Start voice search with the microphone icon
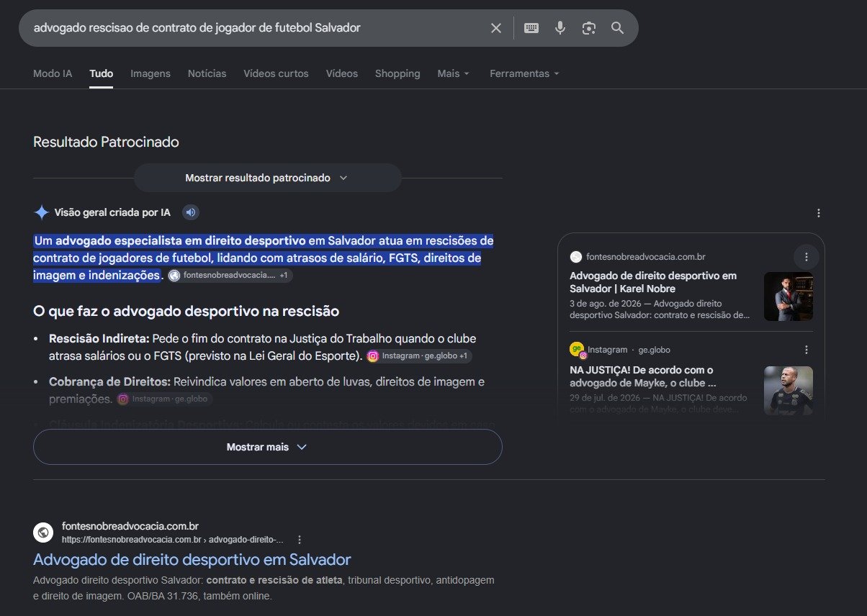This screenshot has width=867, height=616. tap(560, 28)
